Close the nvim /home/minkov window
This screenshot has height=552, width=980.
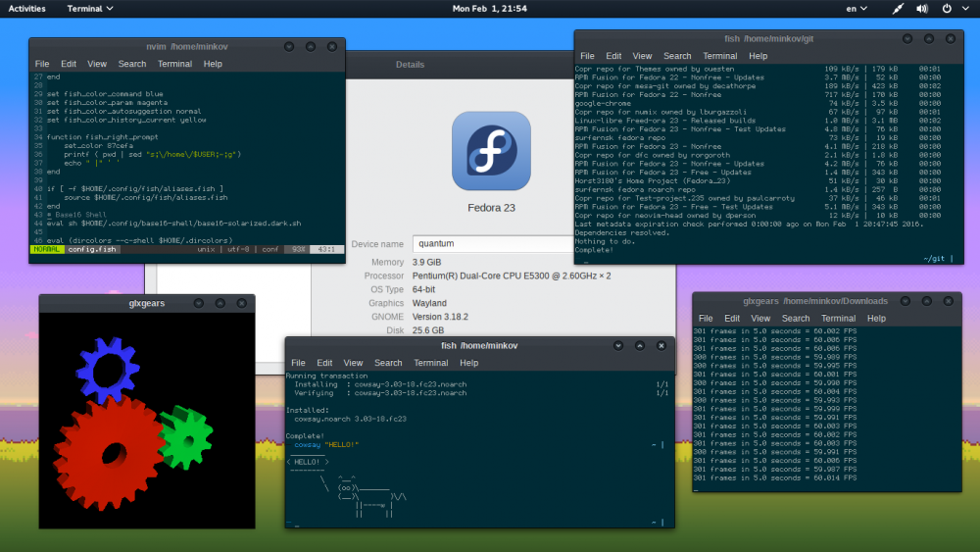(x=332, y=47)
